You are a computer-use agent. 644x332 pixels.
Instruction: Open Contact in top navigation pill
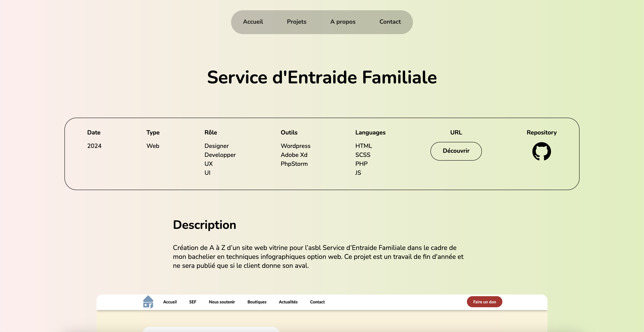pyautogui.click(x=390, y=22)
